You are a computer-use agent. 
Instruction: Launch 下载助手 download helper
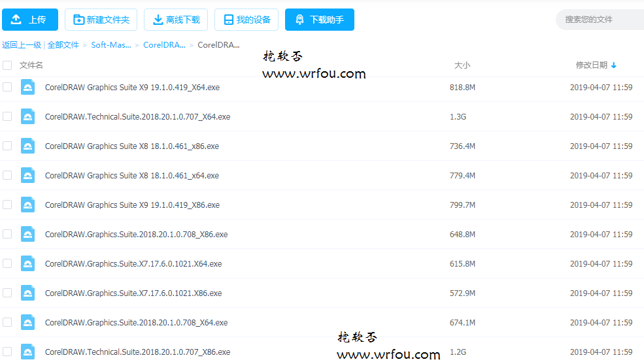tap(320, 20)
